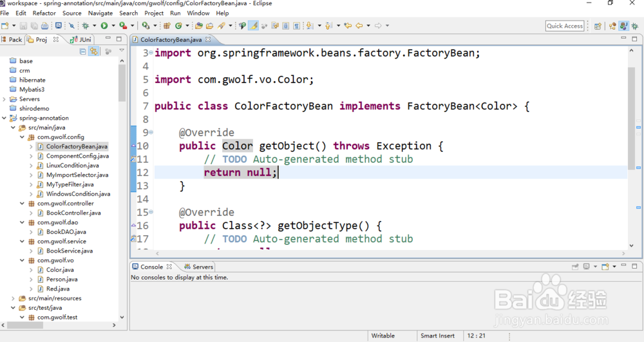Select Person.java in project tree
The height and width of the screenshot is (342, 644).
pos(62,279)
